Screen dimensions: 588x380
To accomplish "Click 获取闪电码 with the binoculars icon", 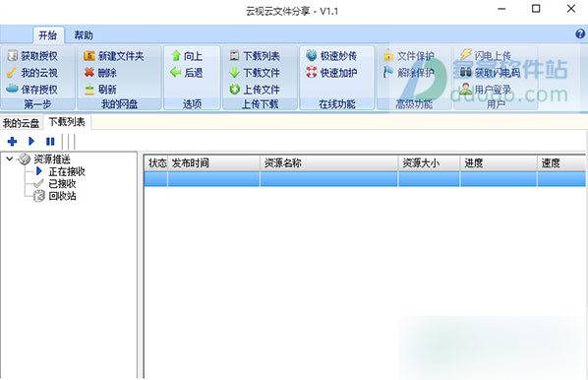I will [x=490, y=73].
